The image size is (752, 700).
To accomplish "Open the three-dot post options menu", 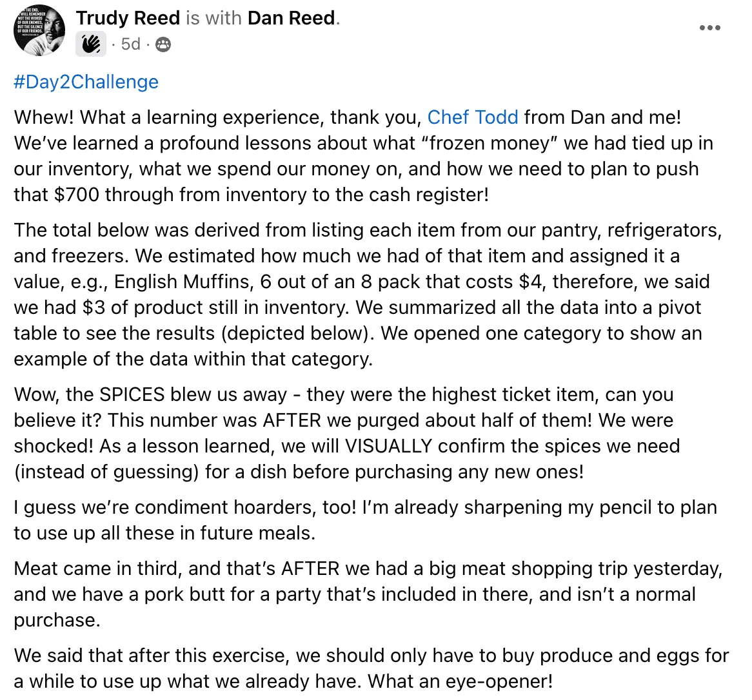I will pyautogui.click(x=710, y=28).
